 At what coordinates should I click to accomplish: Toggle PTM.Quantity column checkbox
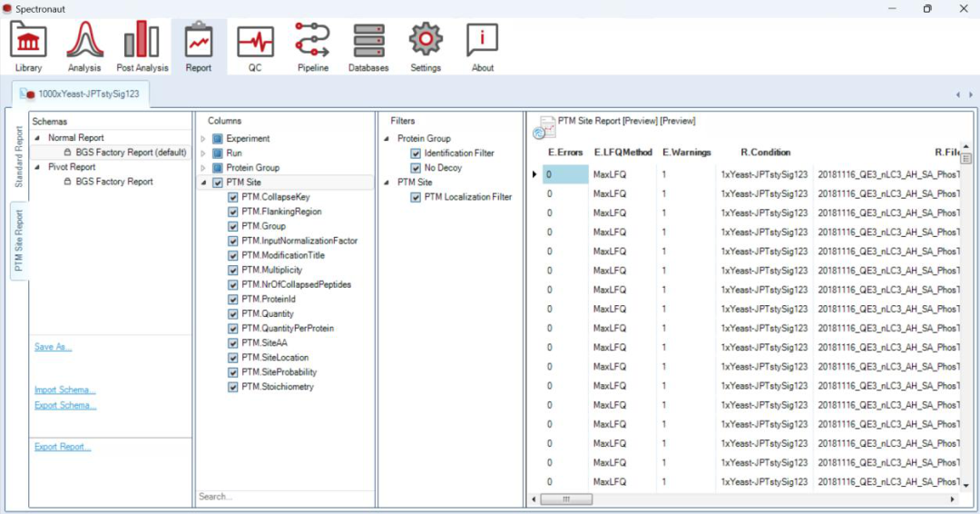pos(233,314)
